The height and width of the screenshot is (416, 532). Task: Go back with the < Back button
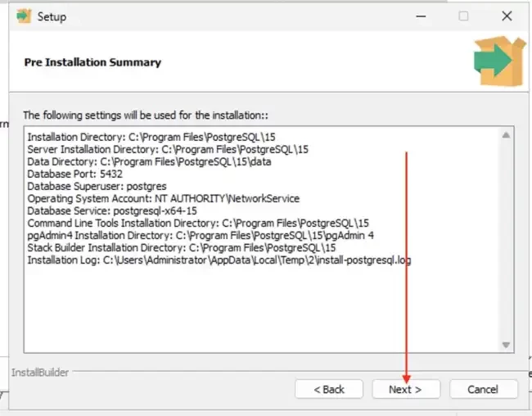pos(329,389)
